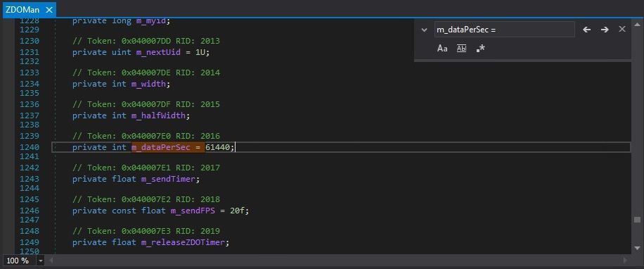
Task: Click line number 1243 in the gutter
Action: coord(29,179)
